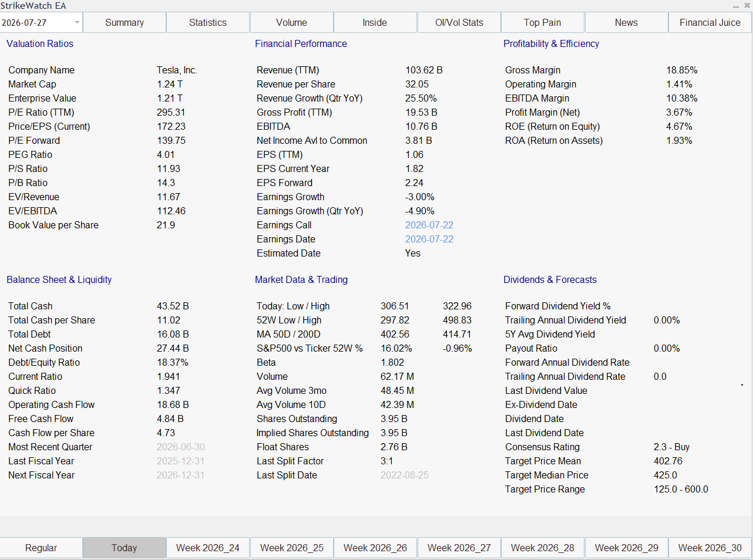Switch to the Summary tab

pyautogui.click(x=125, y=23)
